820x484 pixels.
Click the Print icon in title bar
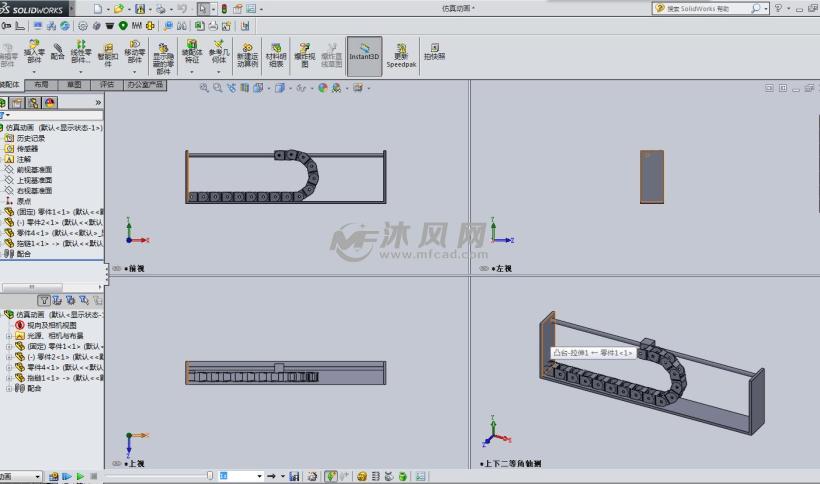pyautogui.click(x=161, y=9)
